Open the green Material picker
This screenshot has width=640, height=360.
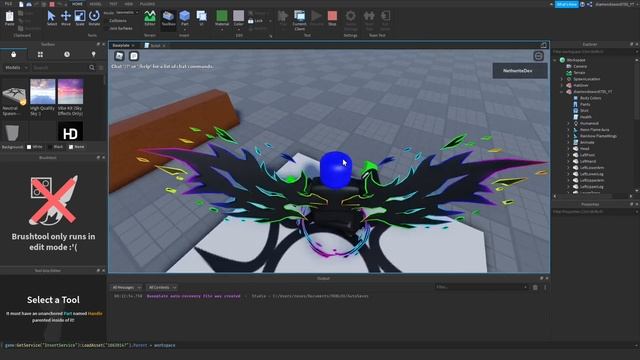pos(222,18)
